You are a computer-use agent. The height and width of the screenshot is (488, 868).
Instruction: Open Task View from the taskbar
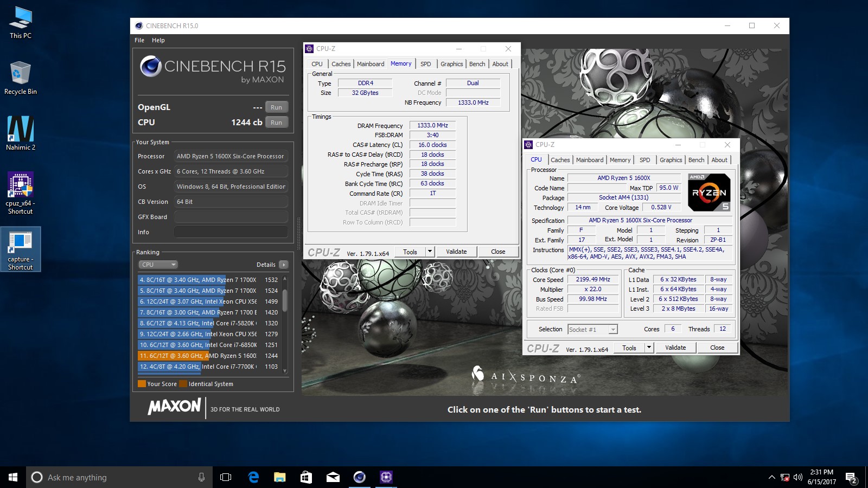[x=226, y=477]
